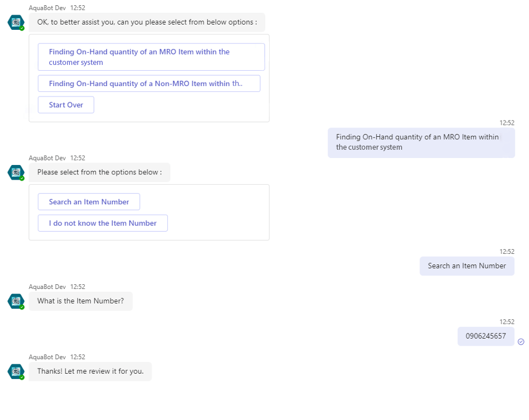Click AquaBot Dev name above the first bot message

(x=47, y=8)
